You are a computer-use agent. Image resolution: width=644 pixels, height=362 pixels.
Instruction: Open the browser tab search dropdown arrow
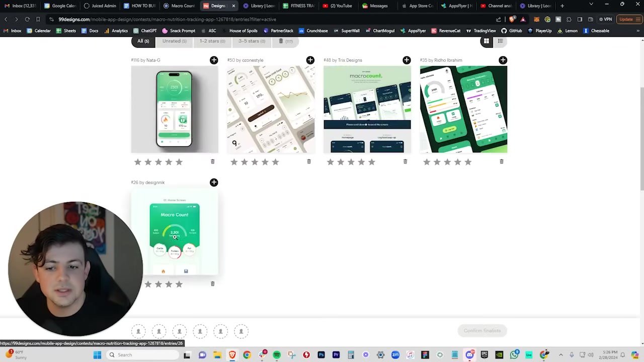tap(591, 5)
